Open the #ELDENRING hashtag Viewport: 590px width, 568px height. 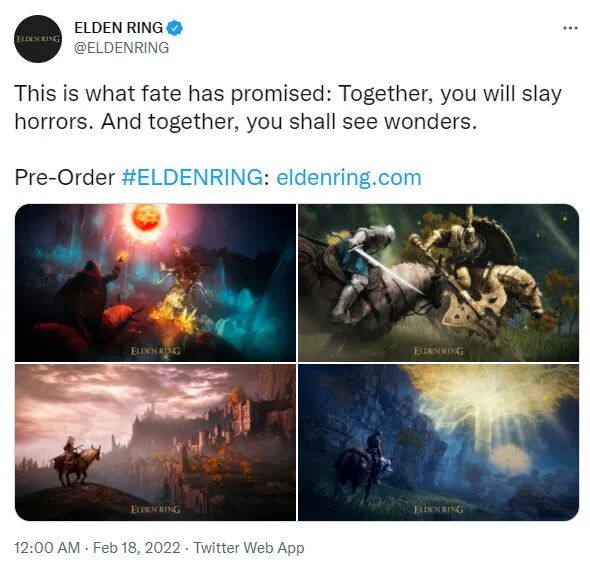(192, 177)
